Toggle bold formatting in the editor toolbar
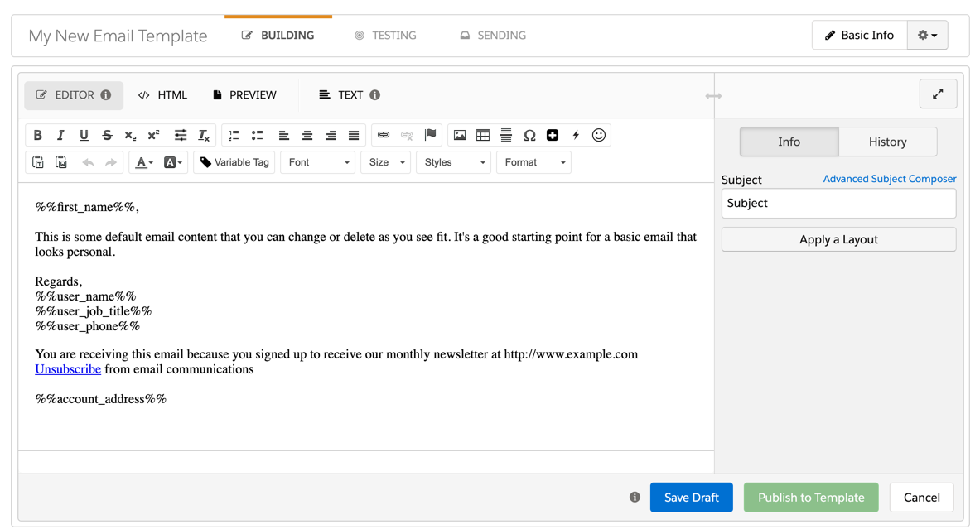Image resolution: width=980 pixels, height=529 pixels. click(x=37, y=135)
